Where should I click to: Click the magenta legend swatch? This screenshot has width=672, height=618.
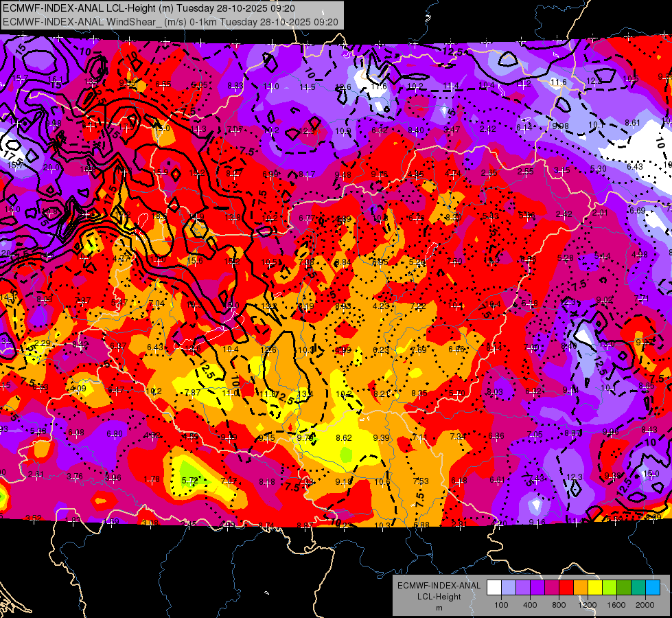click(x=552, y=588)
